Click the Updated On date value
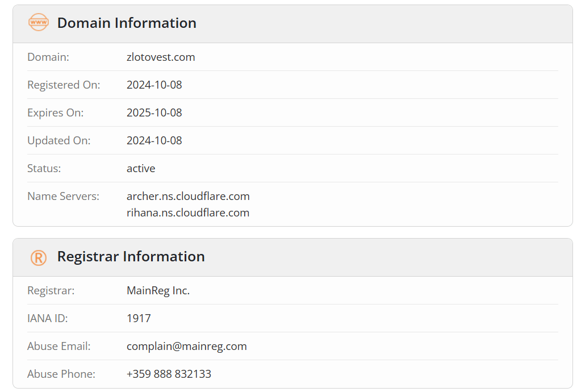The width and height of the screenshot is (581, 392). tap(154, 140)
